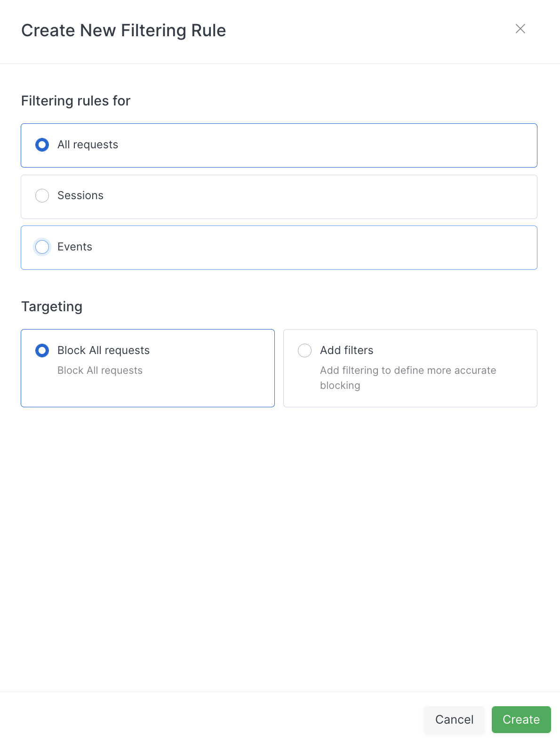Select the Sessions radio button
Image resolution: width=560 pixels, height=742 pixels.
[42, 195]
